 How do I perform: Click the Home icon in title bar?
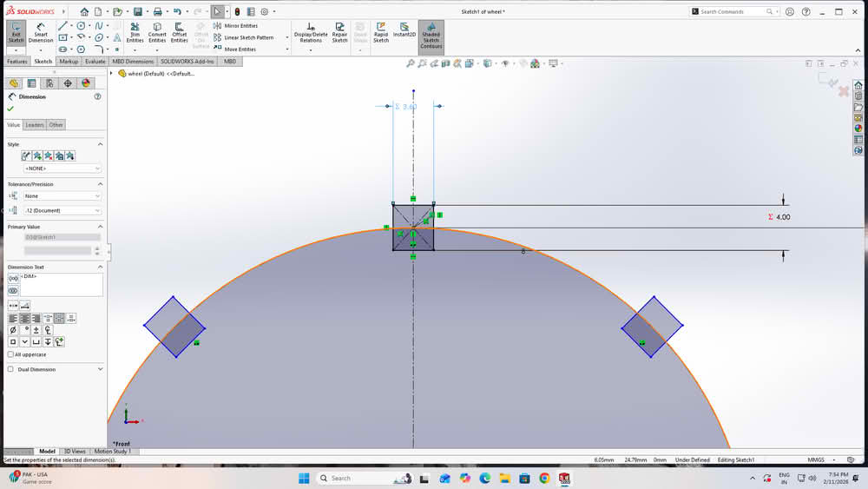tap(84, 11)
